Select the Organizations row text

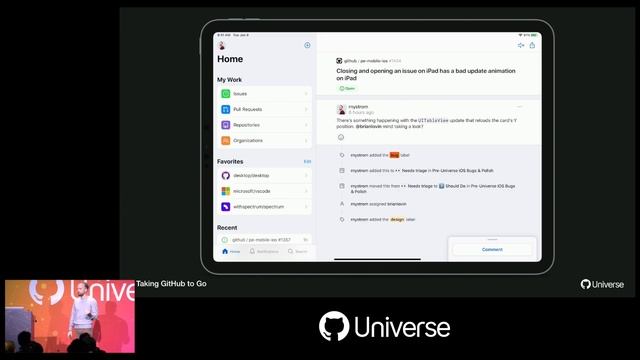tap(248, 140)
